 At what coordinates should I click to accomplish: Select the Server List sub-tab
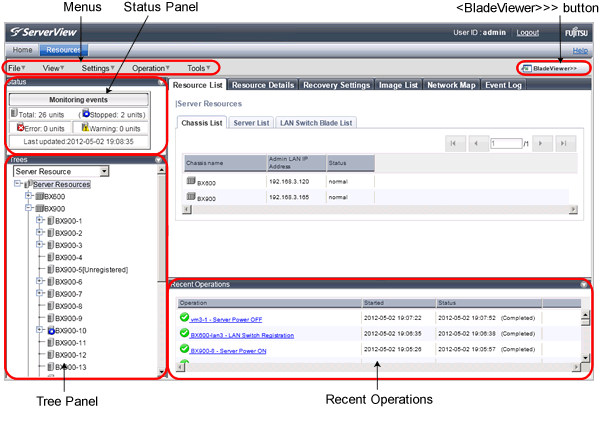coord(251,123)
